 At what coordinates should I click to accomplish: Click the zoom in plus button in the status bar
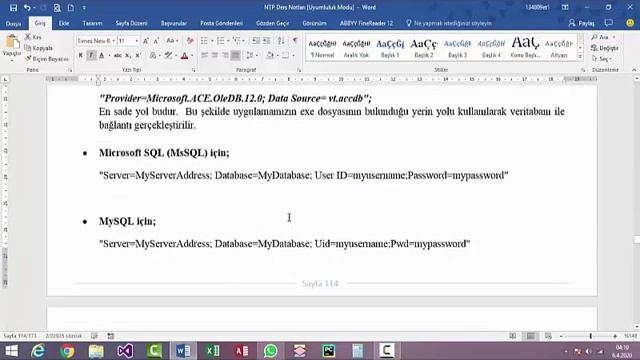[x=615, y=336]
